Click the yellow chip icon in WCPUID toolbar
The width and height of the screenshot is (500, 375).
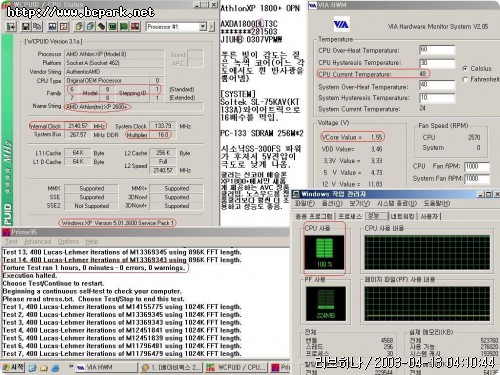click(x=79, y=26)
